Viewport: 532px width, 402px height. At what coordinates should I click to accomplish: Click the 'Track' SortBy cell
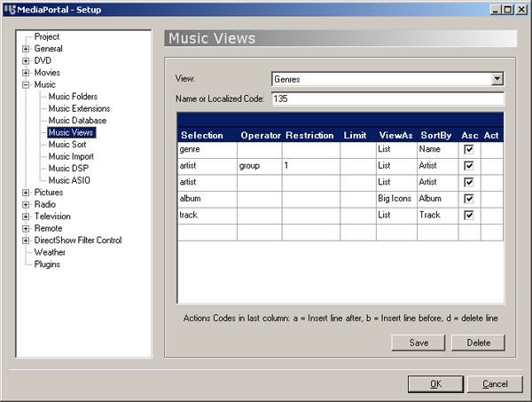438,216
